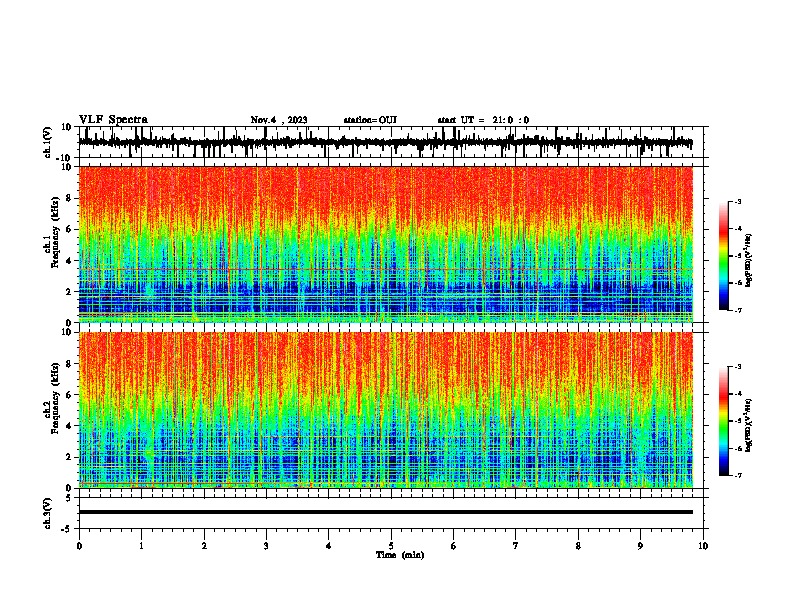
Task: Click time axis tick label 2
Action: click(204, 546)
